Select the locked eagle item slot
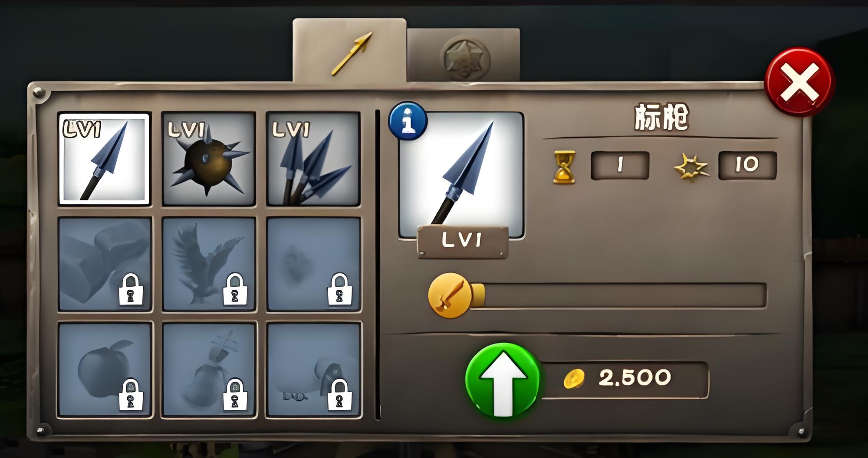 click(x=209, y=264)
